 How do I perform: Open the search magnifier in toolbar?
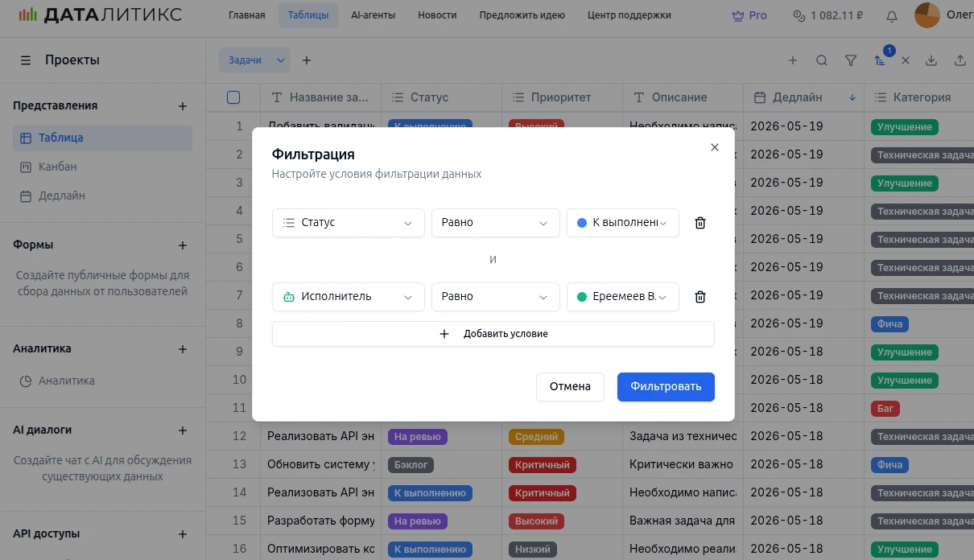point(821,60)
